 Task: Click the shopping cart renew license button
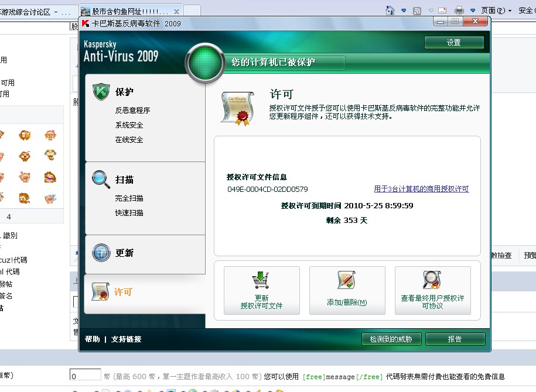click(261, 291)
